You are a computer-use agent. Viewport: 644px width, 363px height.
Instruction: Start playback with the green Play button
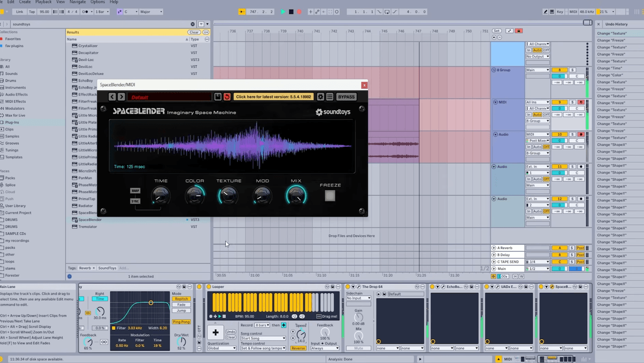[x=283, y=11]
